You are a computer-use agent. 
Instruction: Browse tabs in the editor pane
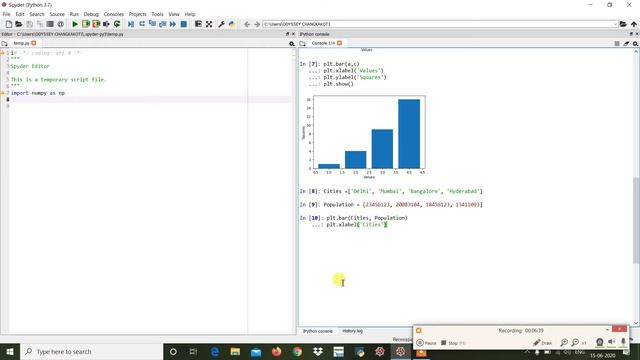coord(4,43)
